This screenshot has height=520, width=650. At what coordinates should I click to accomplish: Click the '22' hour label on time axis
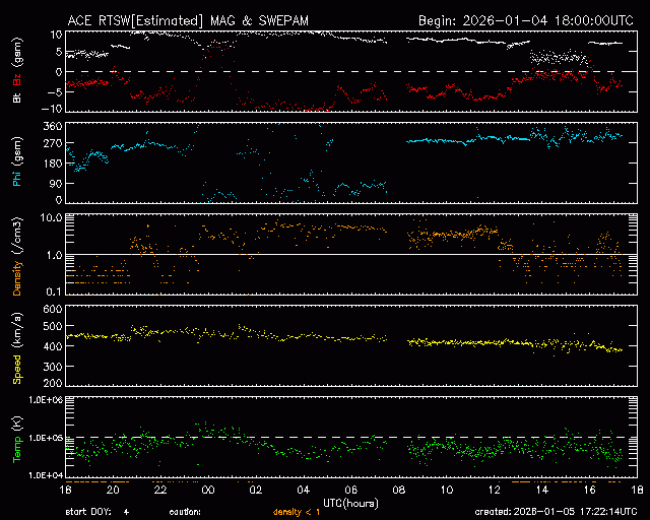tap(160, 490)
